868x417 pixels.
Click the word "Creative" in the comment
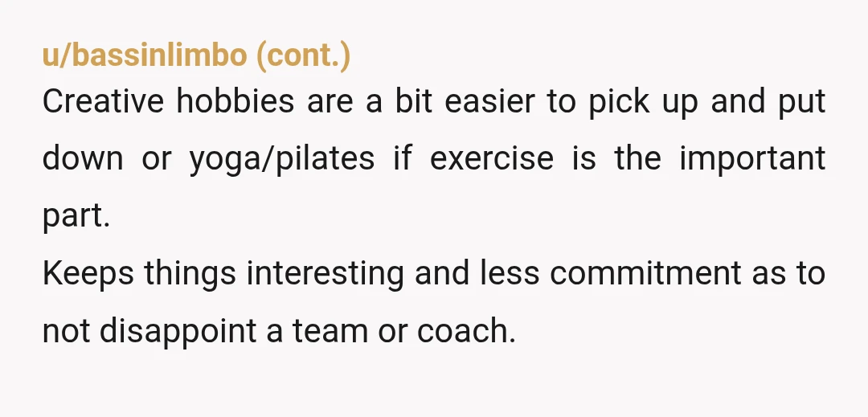click(x=103, y=102)
